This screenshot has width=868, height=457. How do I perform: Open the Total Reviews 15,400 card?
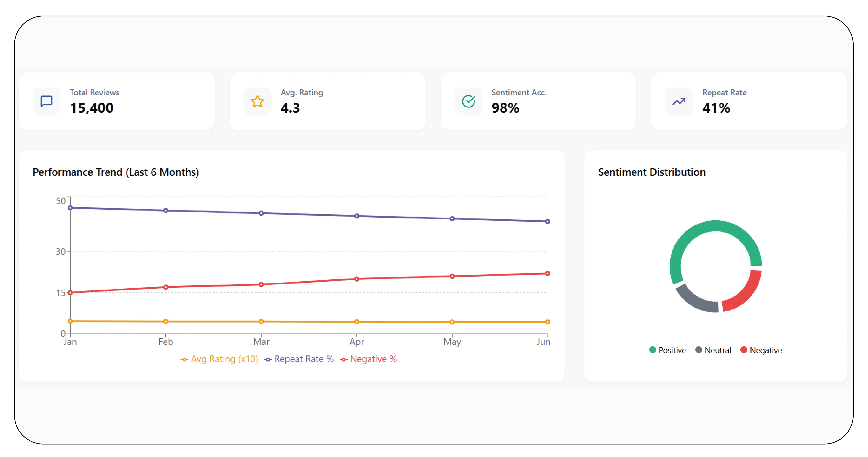point(117,101)
